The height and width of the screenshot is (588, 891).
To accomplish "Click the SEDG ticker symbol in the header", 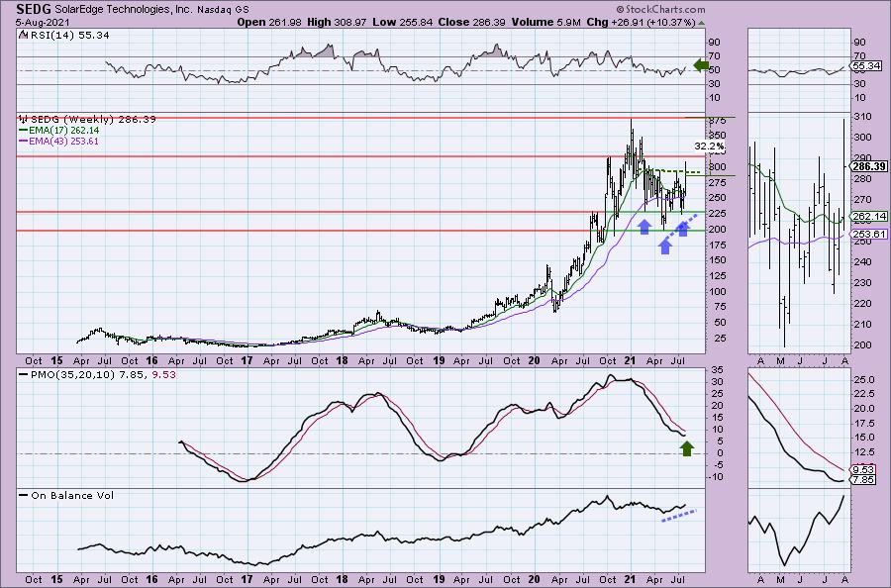I will (34, 9).
